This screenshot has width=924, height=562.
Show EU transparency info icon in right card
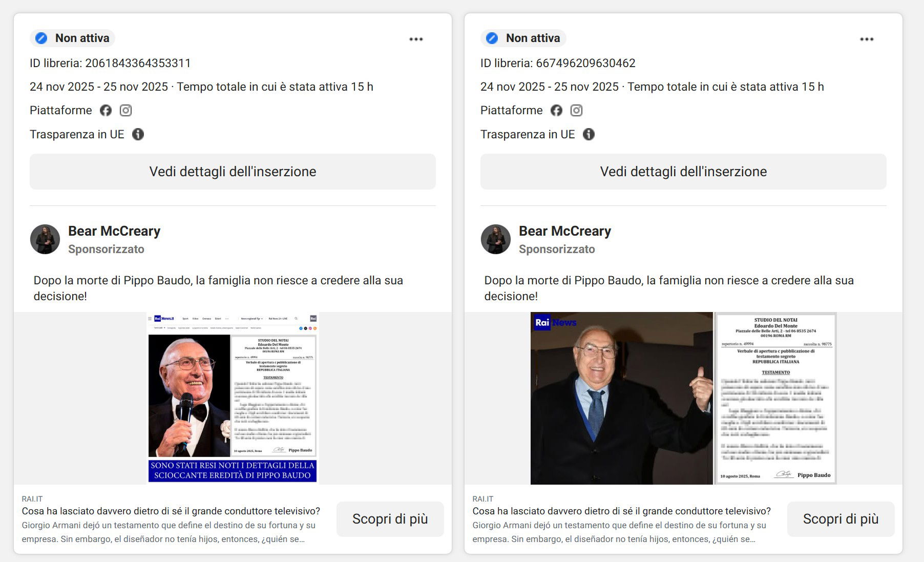pos(589,134)
